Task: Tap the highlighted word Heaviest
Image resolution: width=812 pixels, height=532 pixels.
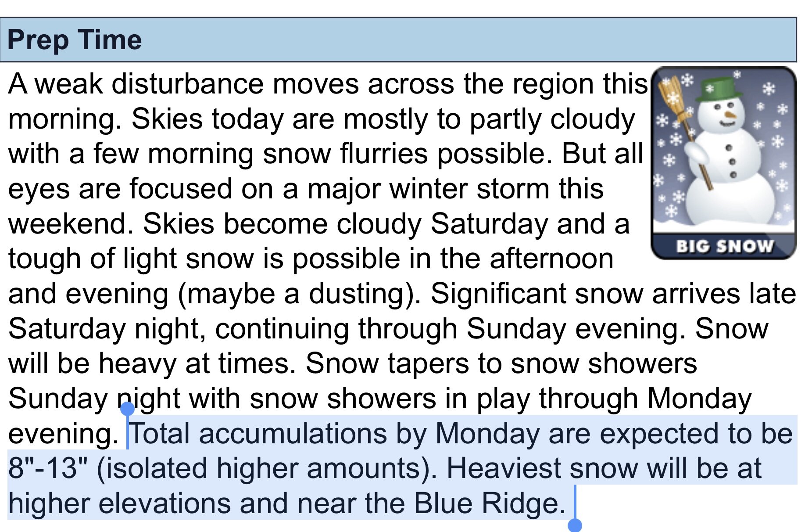Action: (x=504, y=468)
